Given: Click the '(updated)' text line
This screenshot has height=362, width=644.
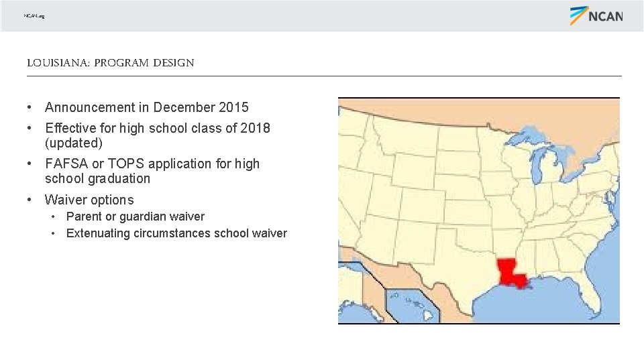Looking at the screenshot, I should click(x=73, y=143).
